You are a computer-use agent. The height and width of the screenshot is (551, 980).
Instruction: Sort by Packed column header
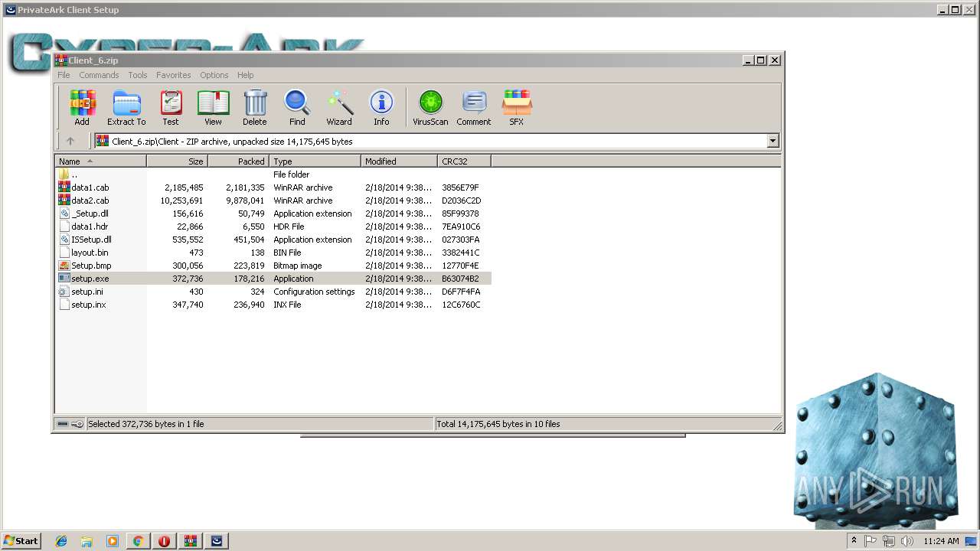tap(239, 161)
